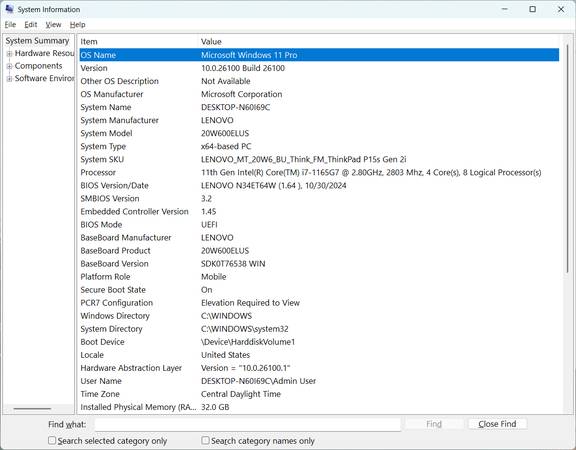Screen dimensions: 576x450
Task: Expand the Hardware Resources tree node
Action: pyautogui.click(x=9, y=54)
